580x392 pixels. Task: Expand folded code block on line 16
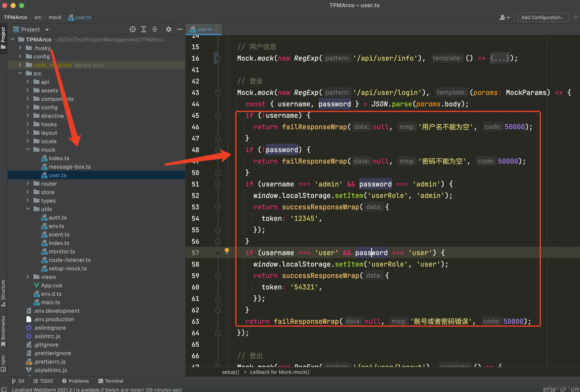(218, 58)
